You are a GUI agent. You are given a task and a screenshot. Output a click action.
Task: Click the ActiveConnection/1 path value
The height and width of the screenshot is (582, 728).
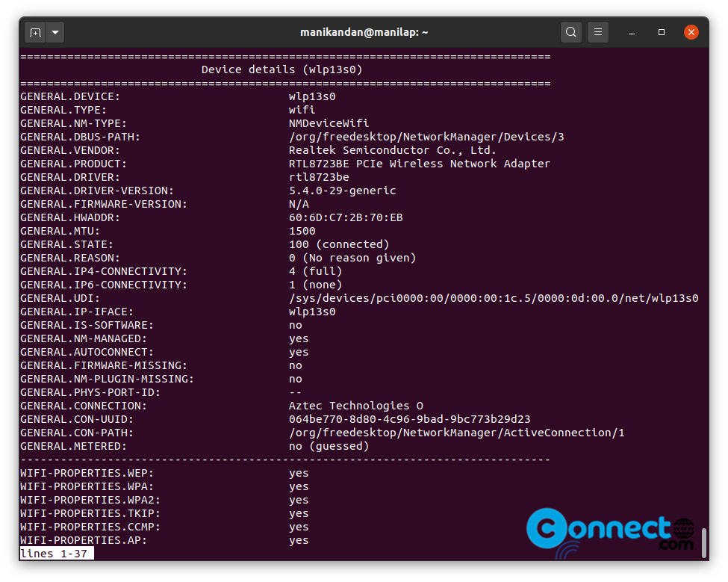[456, 433]
